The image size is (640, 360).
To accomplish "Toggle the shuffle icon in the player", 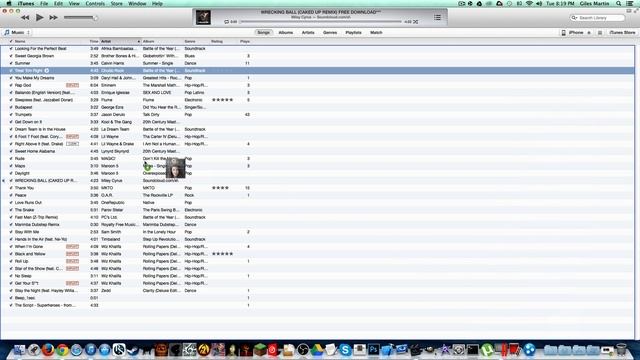I will coord(416,22).
